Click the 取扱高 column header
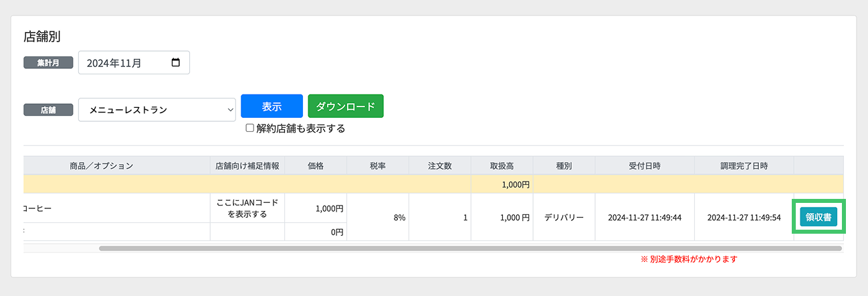 (502, 165)
